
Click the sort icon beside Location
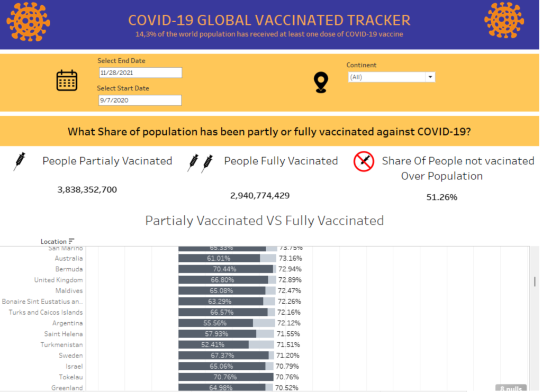coord(71,241)
